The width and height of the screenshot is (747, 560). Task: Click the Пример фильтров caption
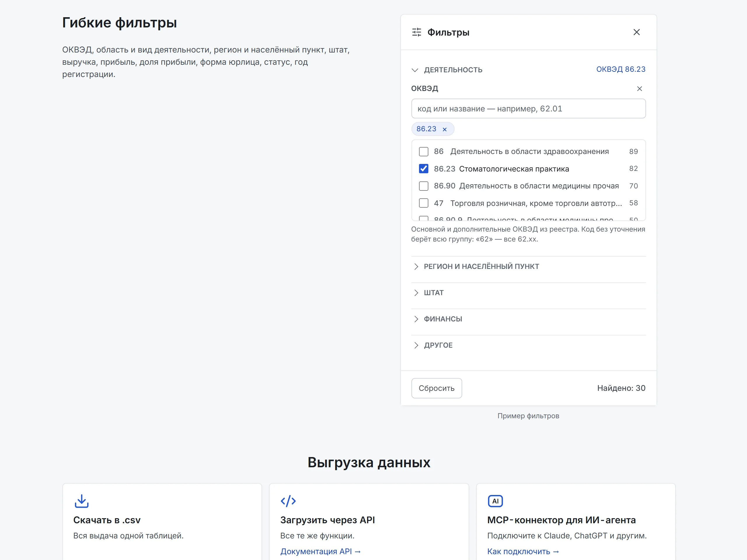click(x=528, y=416)
